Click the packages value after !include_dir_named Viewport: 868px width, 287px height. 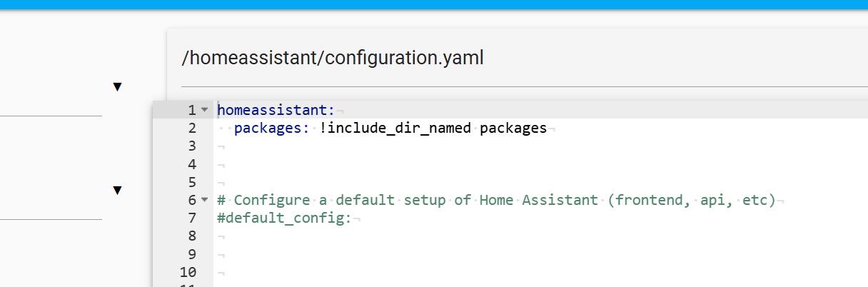point(513,129)
